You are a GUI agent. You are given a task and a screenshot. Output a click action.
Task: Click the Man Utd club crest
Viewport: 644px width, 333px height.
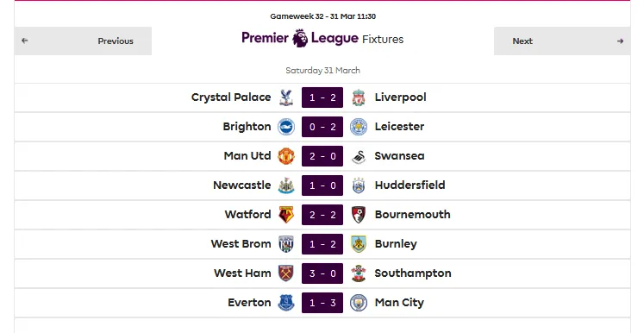tap(286, 156)
